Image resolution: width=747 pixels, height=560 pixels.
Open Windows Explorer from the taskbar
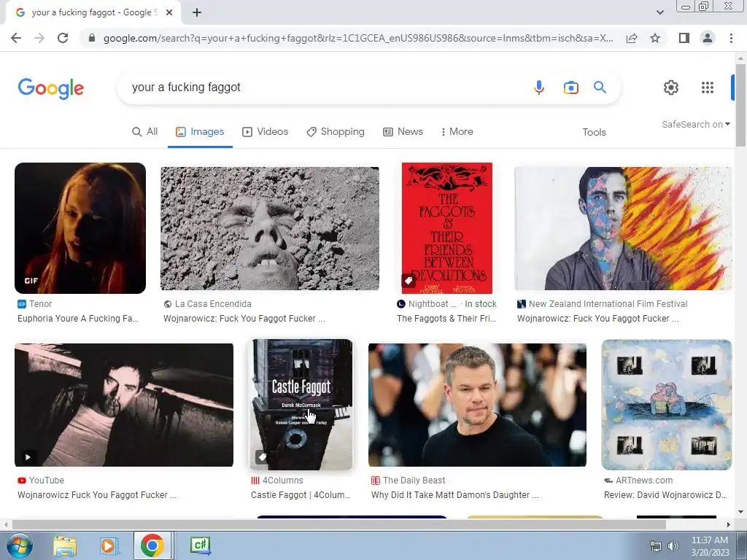pyautogui.click(x=65, y=545)
